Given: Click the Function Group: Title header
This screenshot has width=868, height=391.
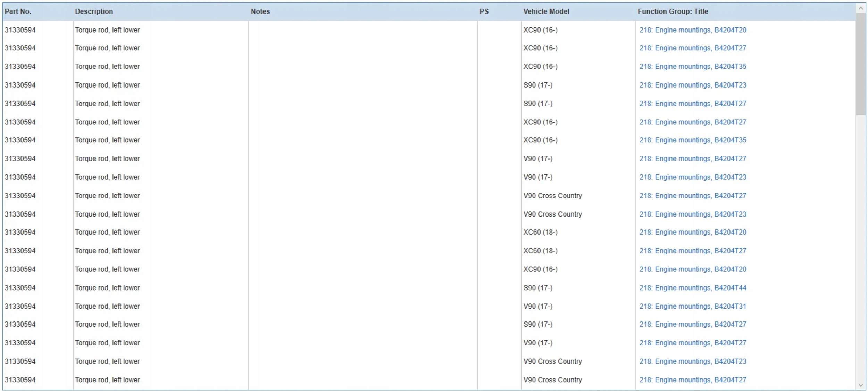Looking at the screenshot, I should 673,11.
